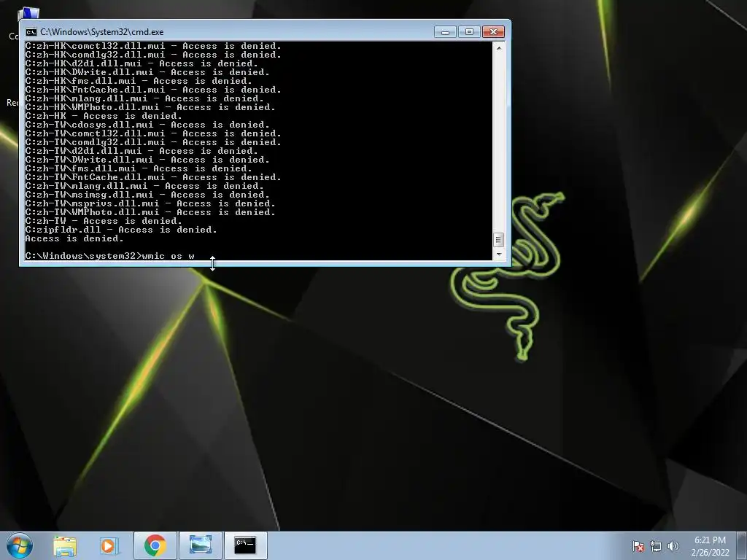Open the network status tray icon
747x560 pixels.
(656, 546)
